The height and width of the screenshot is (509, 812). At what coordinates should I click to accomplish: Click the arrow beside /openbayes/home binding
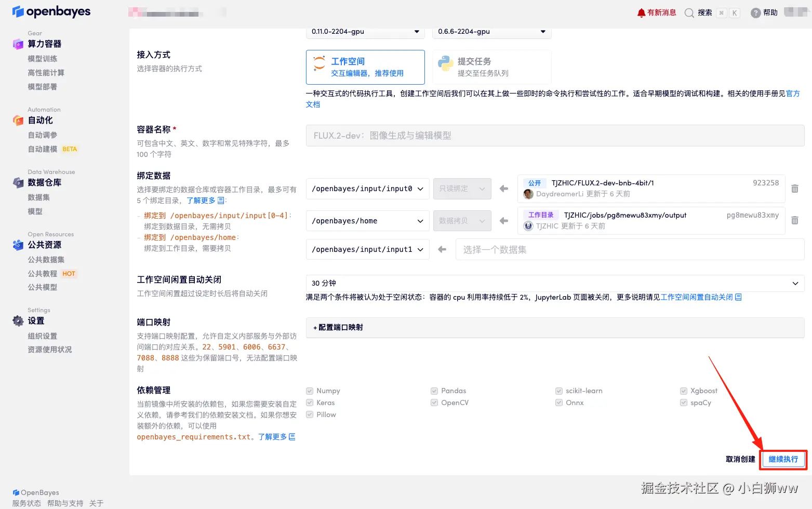coord(504,221)
